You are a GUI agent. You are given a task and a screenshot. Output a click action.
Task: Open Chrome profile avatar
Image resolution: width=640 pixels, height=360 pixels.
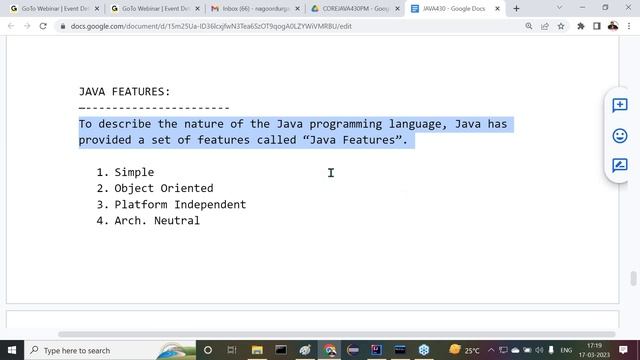point(613,26)
